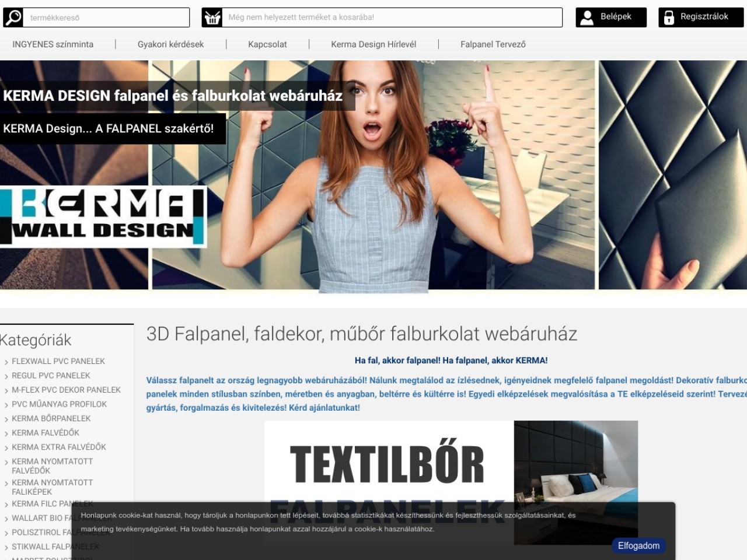Click chevron before KERMA NYOMTATOTT FALIKÉPEK
The image size is (747, 560).
point(6,484)
